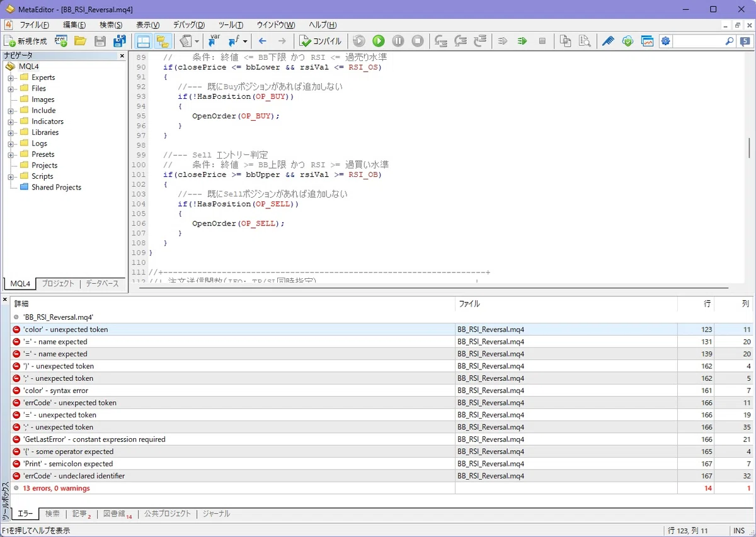Click the pause debugging icon

click(x=398, y=41)
